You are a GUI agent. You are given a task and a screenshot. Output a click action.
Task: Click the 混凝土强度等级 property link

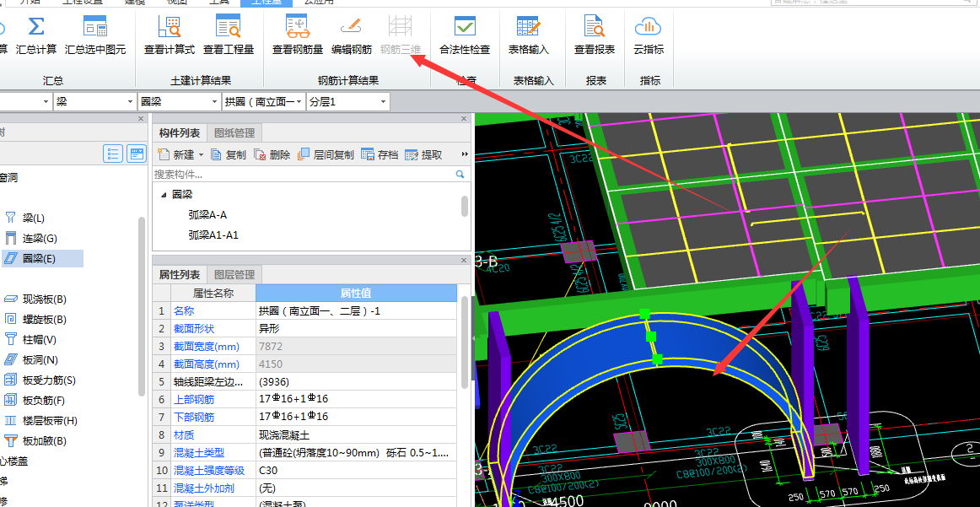point(209,470)
